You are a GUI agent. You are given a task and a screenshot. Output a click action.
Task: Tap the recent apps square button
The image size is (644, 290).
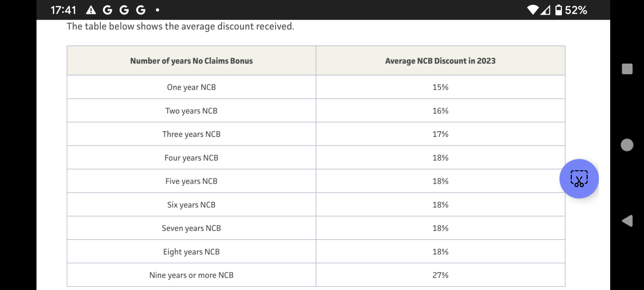[627, 69]
